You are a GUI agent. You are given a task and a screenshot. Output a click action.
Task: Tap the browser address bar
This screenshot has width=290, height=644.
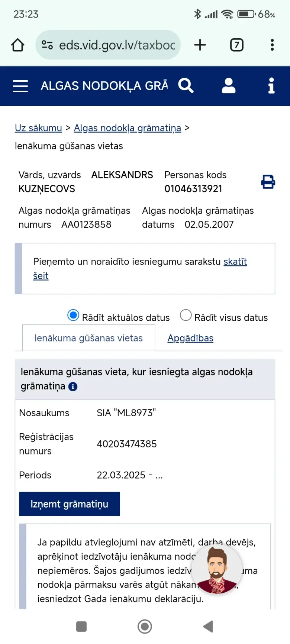[112, 45]
